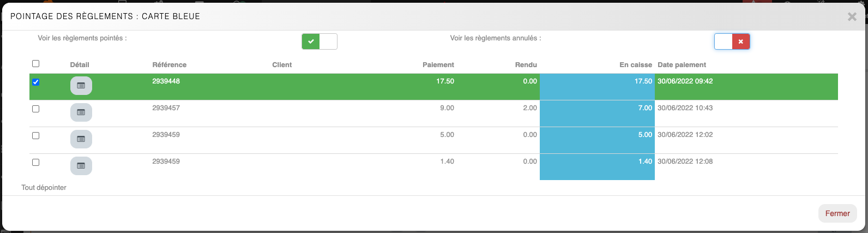Toggle 'Voir les règlements pointés' switch
Viewport: 868px width, 233px height.
point(320,41)
